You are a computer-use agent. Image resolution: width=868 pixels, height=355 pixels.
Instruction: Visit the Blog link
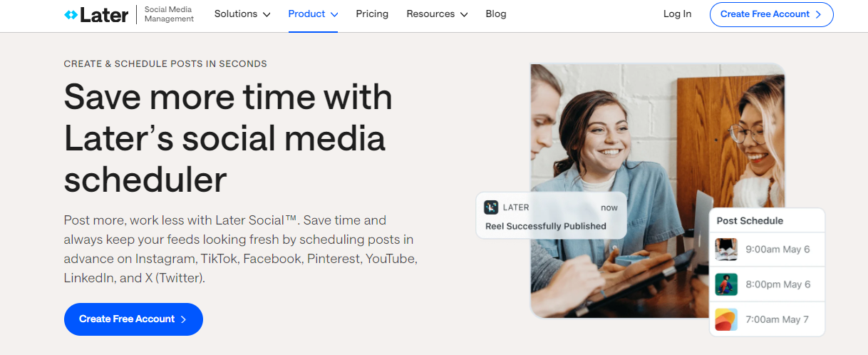(x=496, y=14)
